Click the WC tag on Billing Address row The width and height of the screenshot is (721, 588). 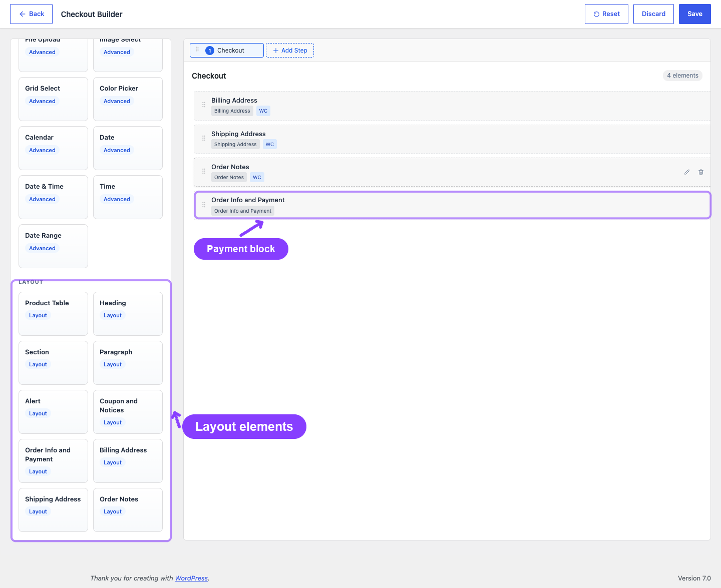click(263, 111)
